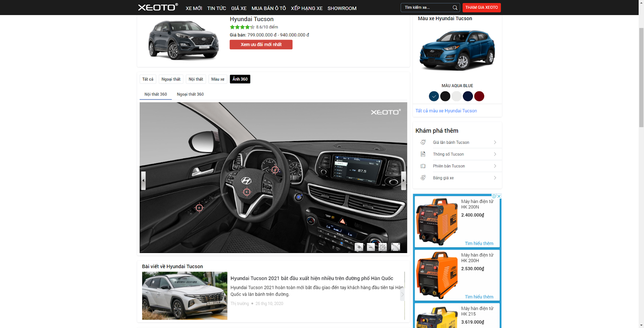Viewport: 644px width, 328px height.
Task: Switch to the Ngoại thất 360 tab
Action: [190, 94]
